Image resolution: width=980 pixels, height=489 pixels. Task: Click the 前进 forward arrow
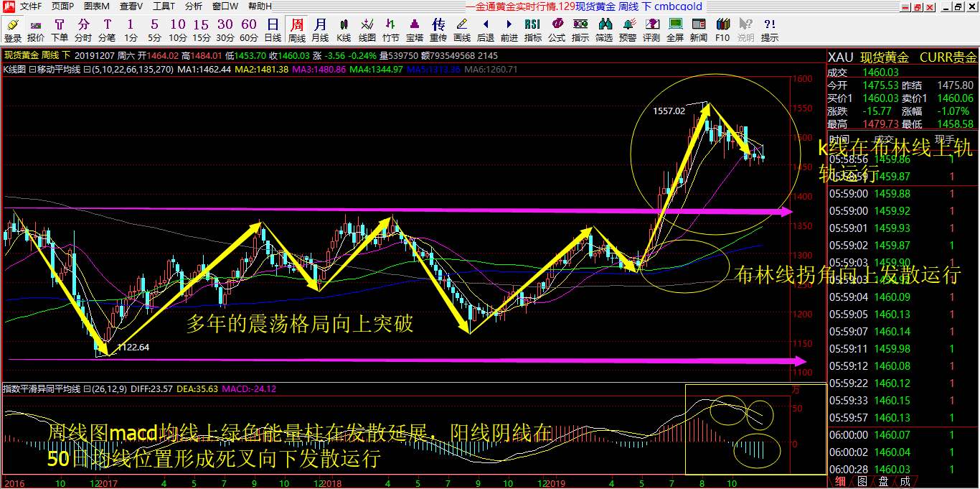click(509, 30)
